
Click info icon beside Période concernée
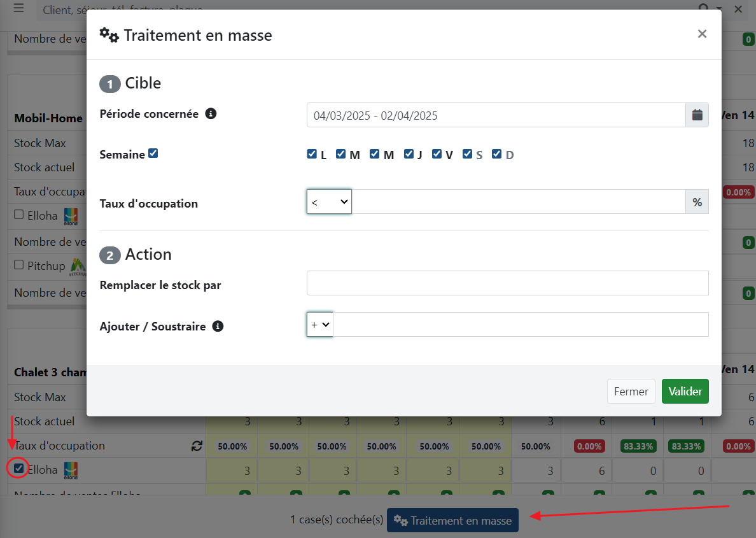tap(211, 114)
